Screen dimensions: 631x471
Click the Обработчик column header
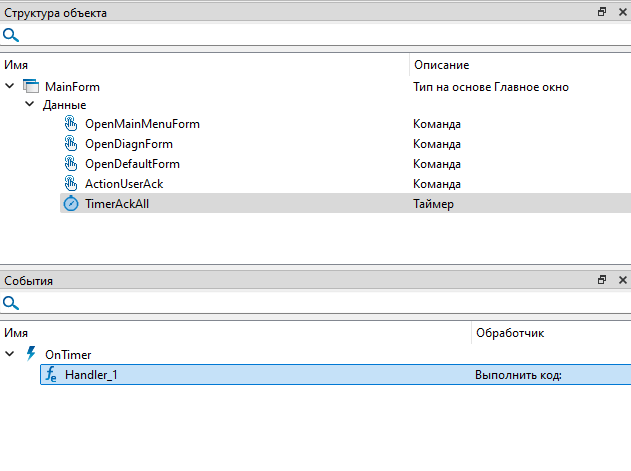pos(510,332)
